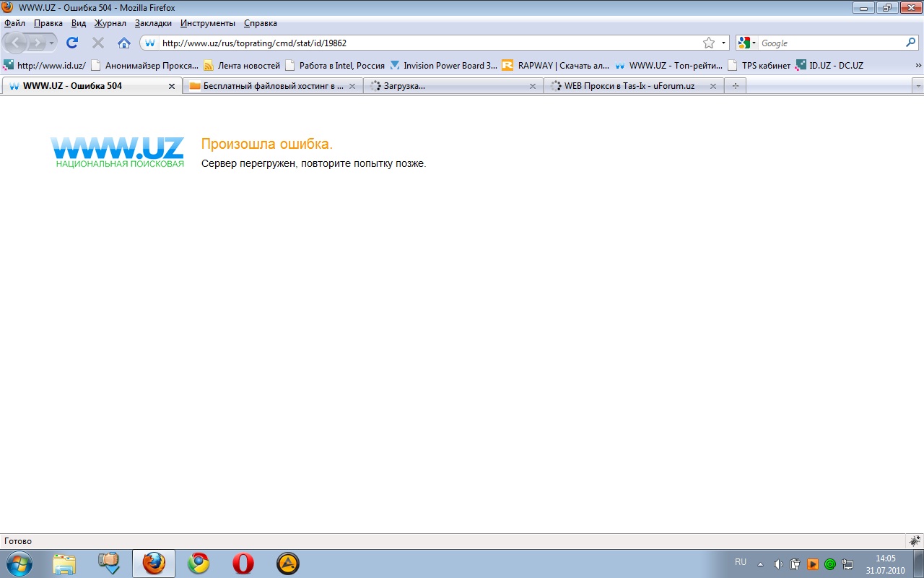924x578 pixels.
Task: Click the bug icon in status bar
Action: [x=915, y=540]
